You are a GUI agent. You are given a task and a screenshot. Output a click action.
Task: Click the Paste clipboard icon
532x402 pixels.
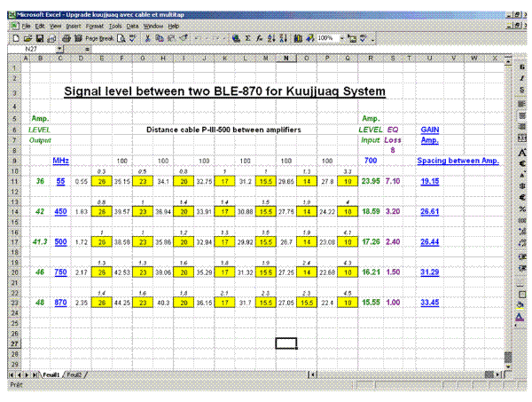(x=171, y=38)
